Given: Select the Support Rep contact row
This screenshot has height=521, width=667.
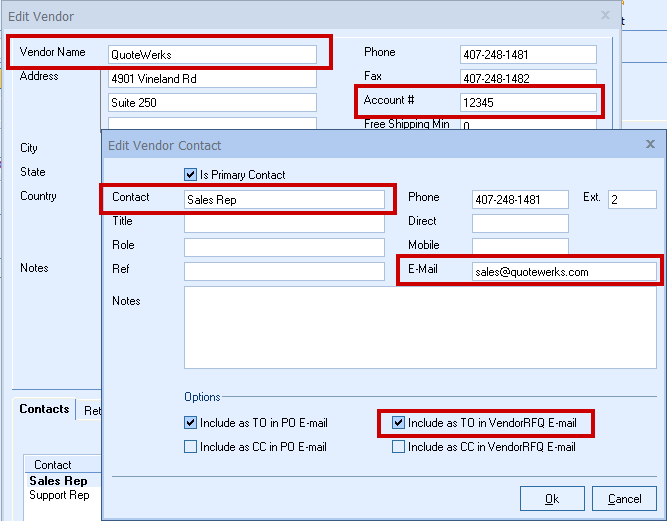Looking at the screenshot, I should point(59,495).
